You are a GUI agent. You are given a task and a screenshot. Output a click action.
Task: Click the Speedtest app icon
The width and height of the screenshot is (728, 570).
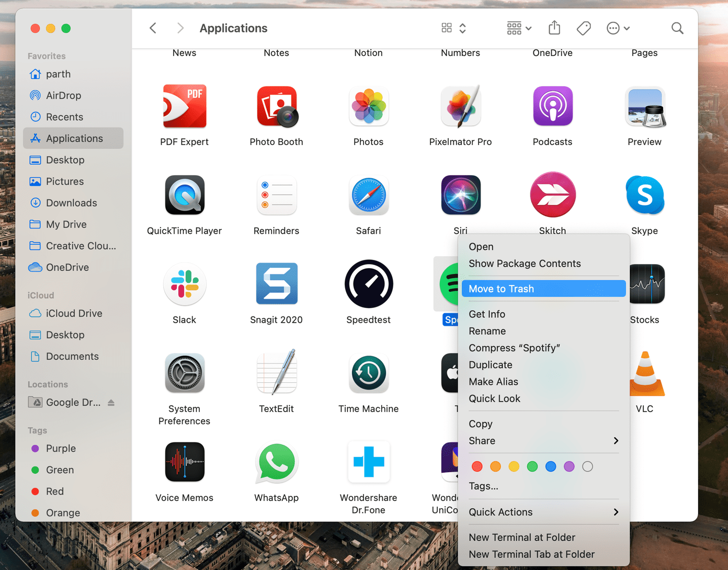point(369,283)
